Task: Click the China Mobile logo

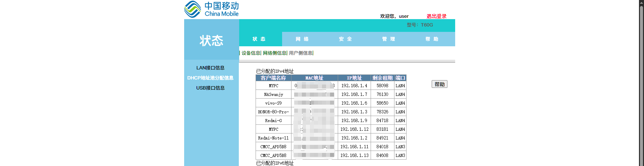Action: click(x=211, y=9)
